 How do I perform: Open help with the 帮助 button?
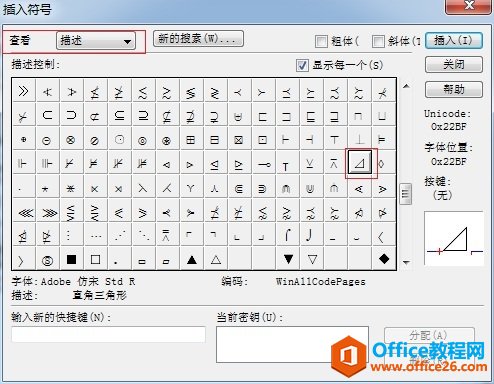pos(454,89)
